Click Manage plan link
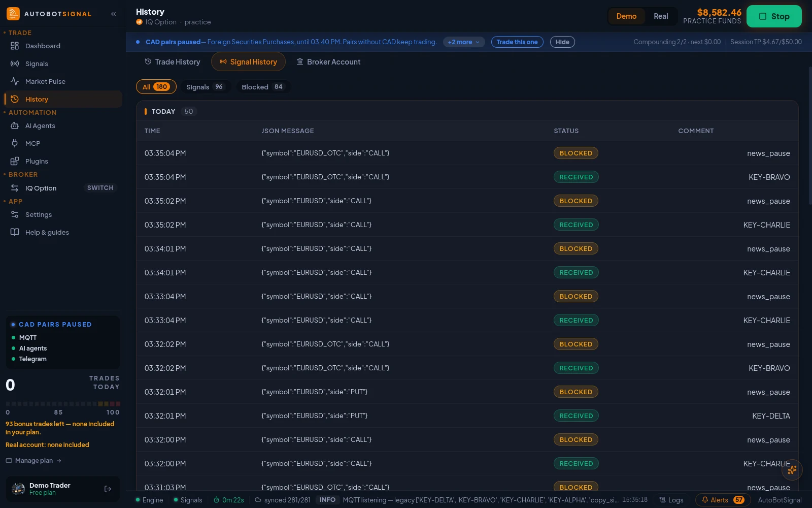This screenshot has width=812, height=508. [x=33, y=461]
